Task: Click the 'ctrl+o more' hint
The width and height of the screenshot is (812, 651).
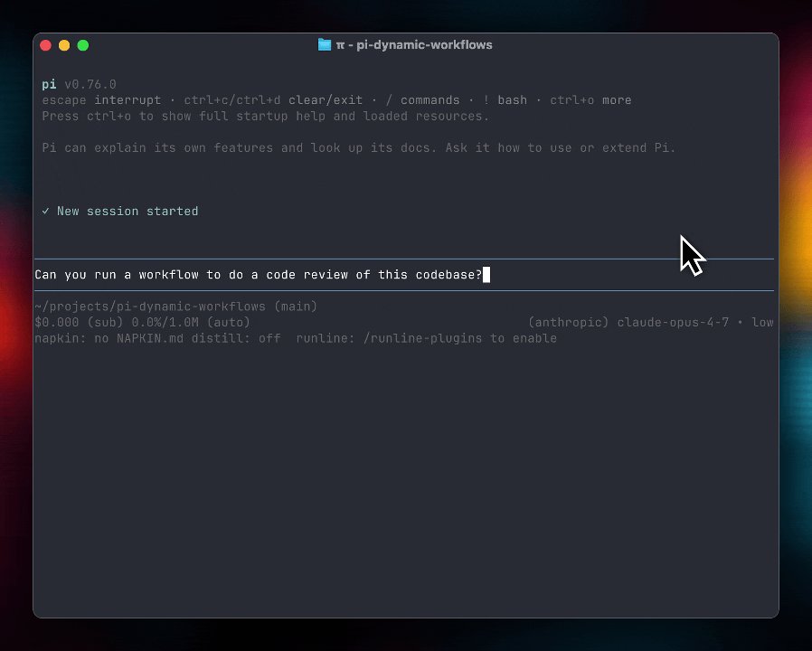Action: pyautogui.click(x=590, y=100)
